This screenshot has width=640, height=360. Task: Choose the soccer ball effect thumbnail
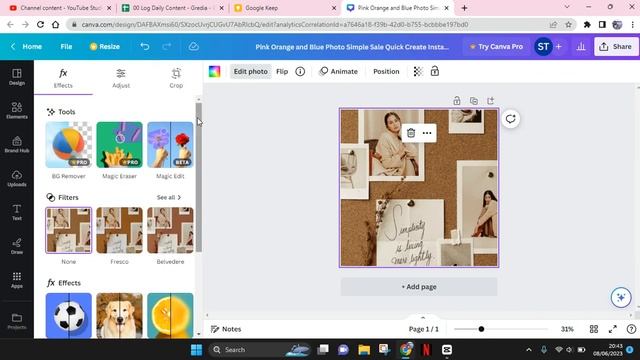point(69,316)
